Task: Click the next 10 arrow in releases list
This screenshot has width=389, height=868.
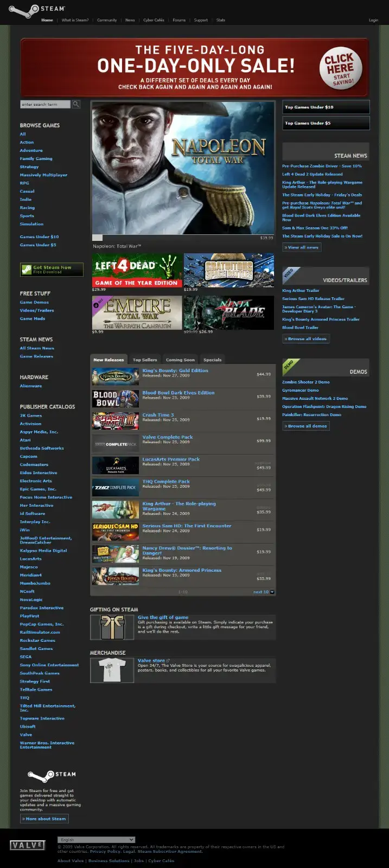Action: point(272,592)
